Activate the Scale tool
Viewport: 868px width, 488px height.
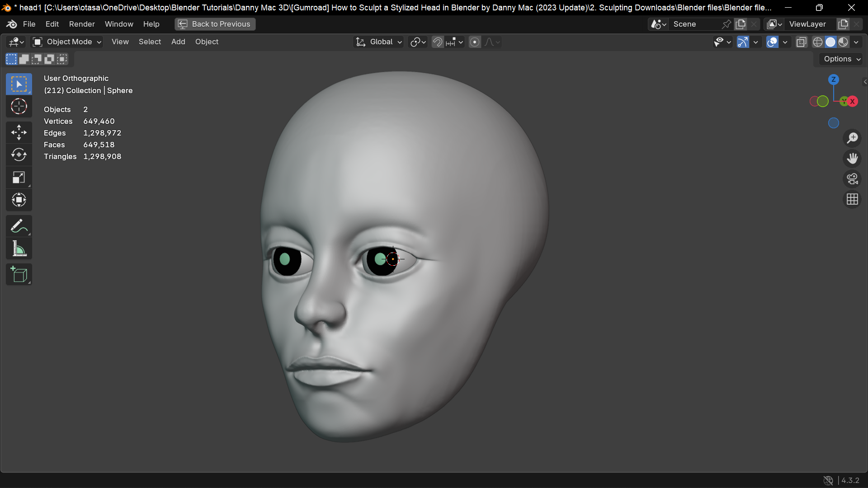click(19, 178)
